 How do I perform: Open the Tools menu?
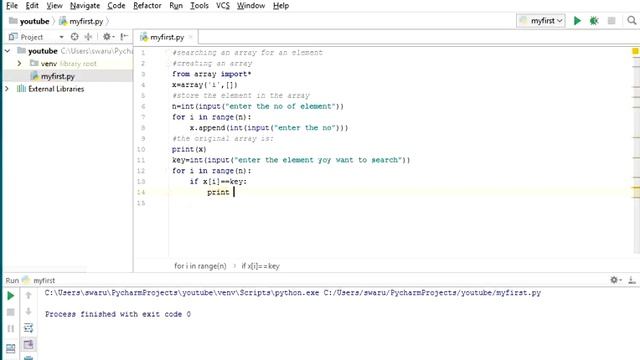click(199, 6)
